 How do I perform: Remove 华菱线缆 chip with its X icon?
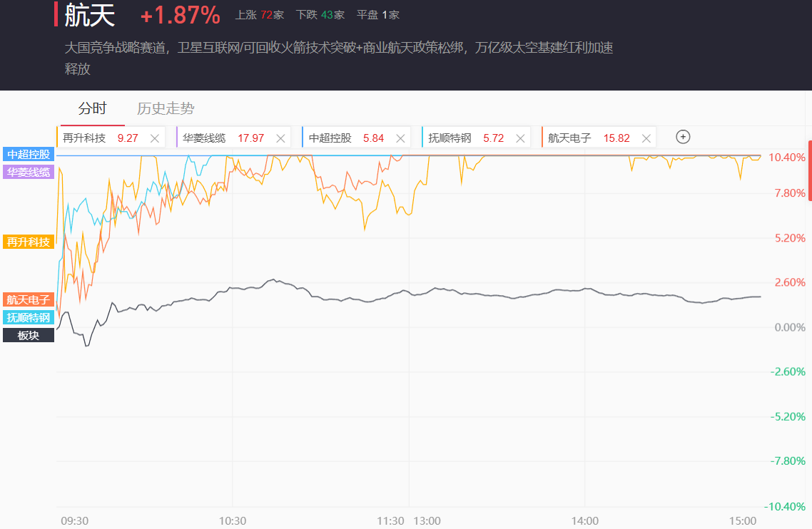pyautogui.click(x=280, y=138)
